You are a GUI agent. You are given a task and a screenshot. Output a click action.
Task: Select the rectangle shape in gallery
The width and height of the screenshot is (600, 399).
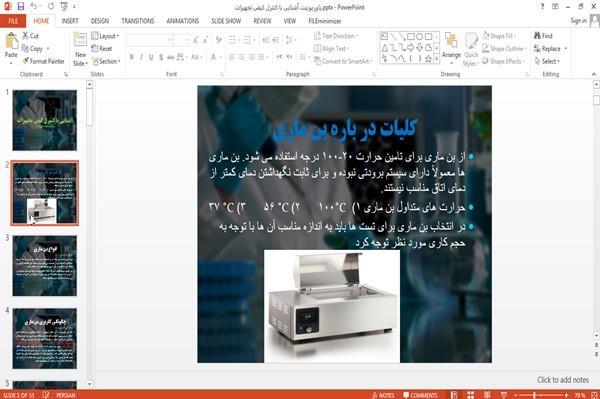(x=411, y=37)
